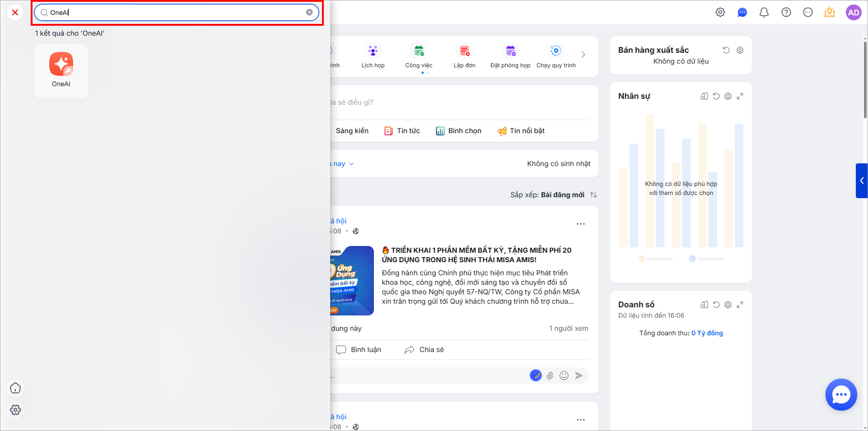
Task: Click Bình luận on the first post
Action: pyautogui.click(x=359, y=350)
